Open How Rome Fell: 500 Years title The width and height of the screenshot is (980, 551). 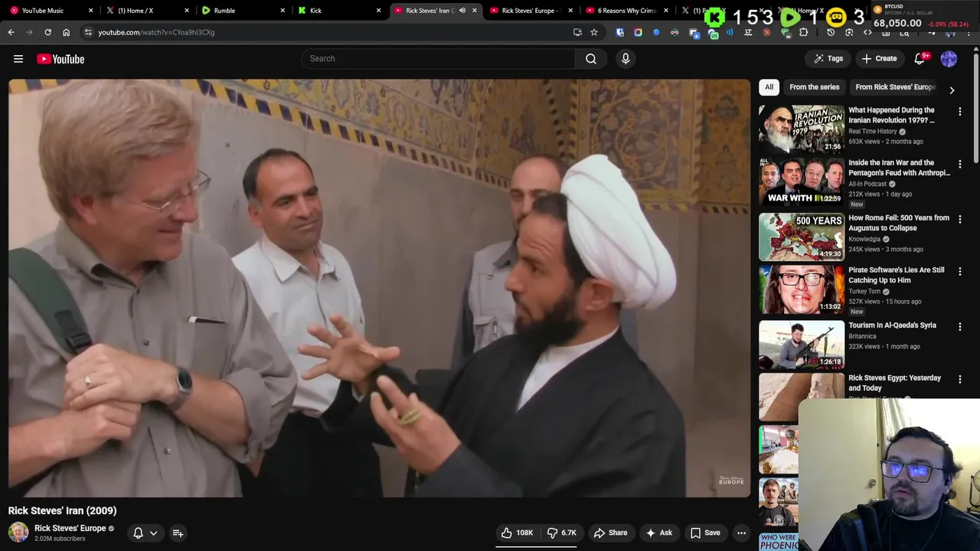tap(899, 223)
